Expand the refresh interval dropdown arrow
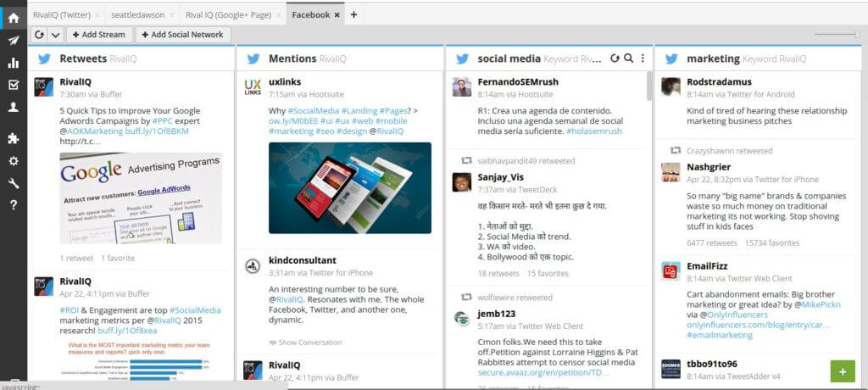Screen dimensions: 868x390 pyautogui.click(x=55, y=35)
